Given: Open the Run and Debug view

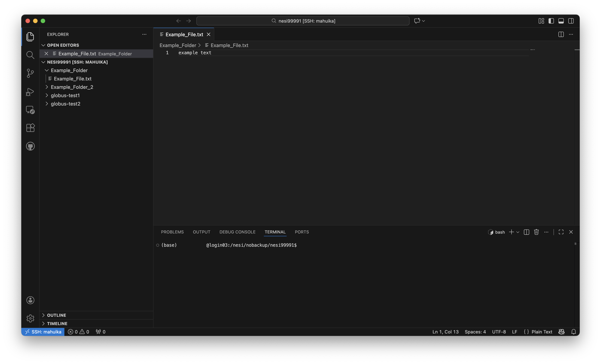Looking at the screenshot, I should pos(30,92).
